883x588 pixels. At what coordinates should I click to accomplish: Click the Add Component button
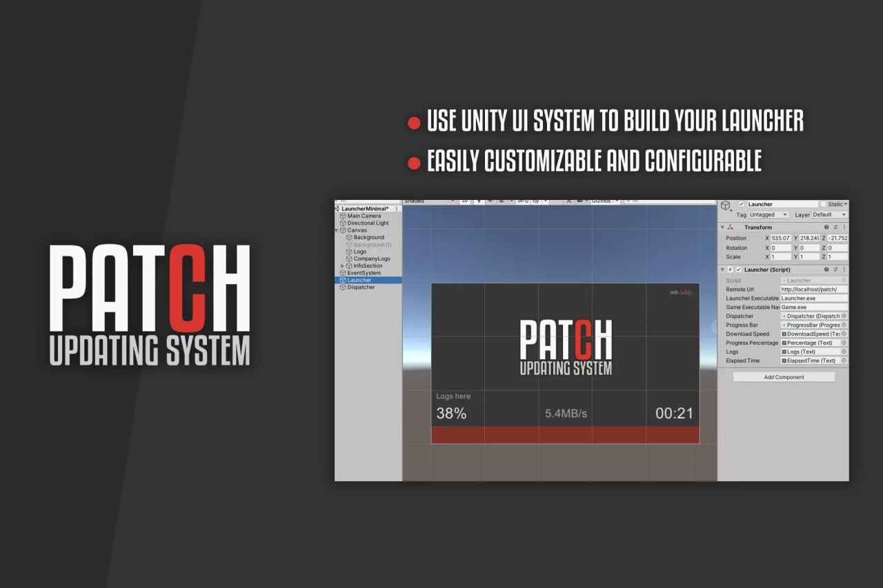coord(783,376)
